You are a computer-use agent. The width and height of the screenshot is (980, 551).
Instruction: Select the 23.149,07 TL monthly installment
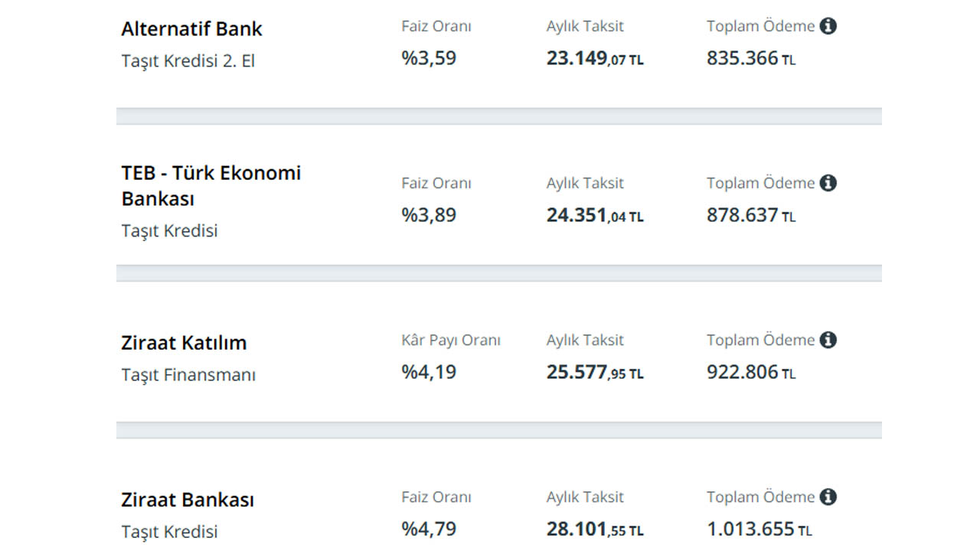click(595, 59)
